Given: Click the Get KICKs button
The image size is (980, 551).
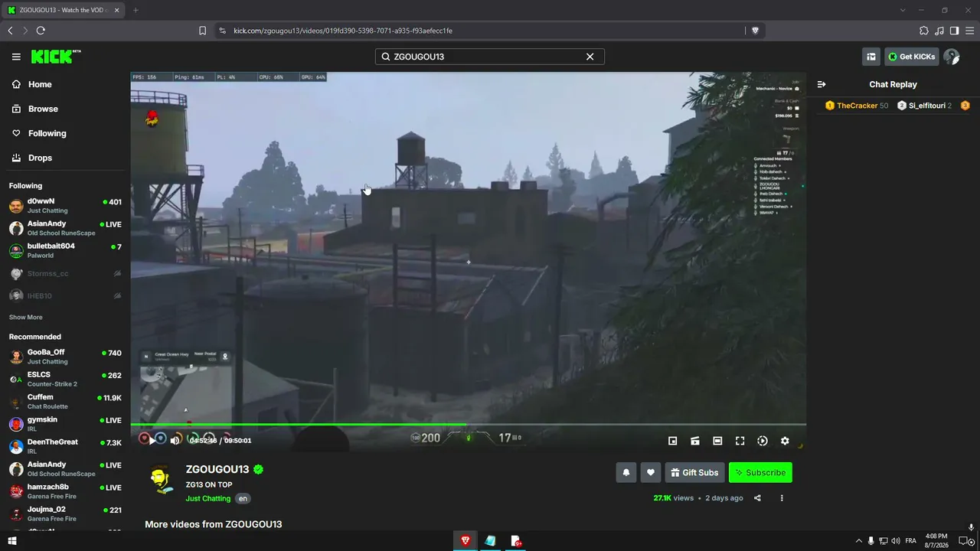Looking at the screenshot, I should (912, 57).
